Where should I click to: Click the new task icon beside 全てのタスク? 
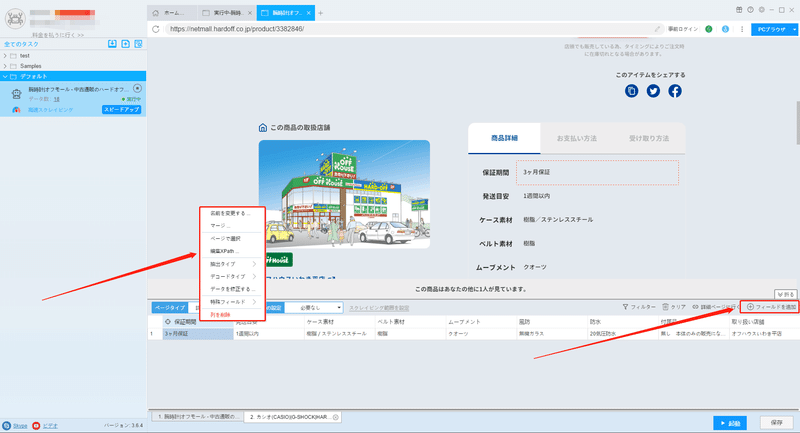point(126,44)
